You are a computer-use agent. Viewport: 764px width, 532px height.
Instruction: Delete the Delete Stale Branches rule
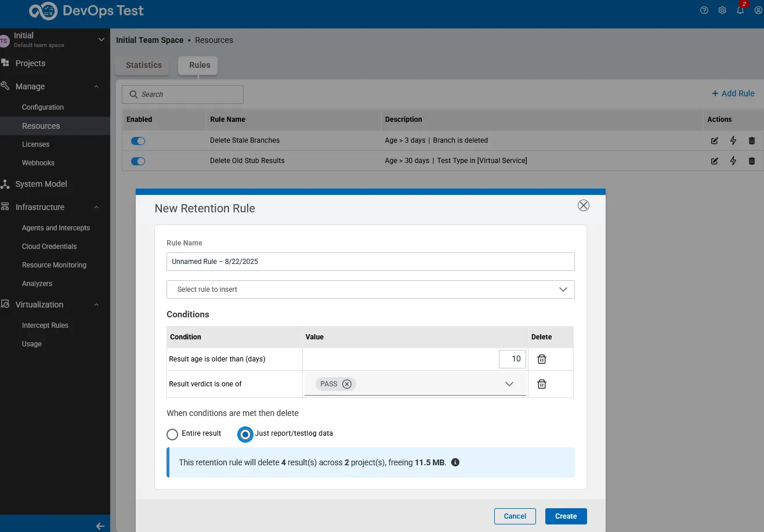point(751,140)
